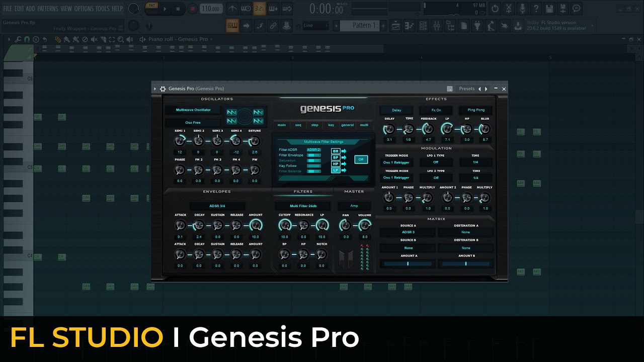Open the piano roll view from the toolbar
This screenshot has height=362, width=644.
[409, 26]
